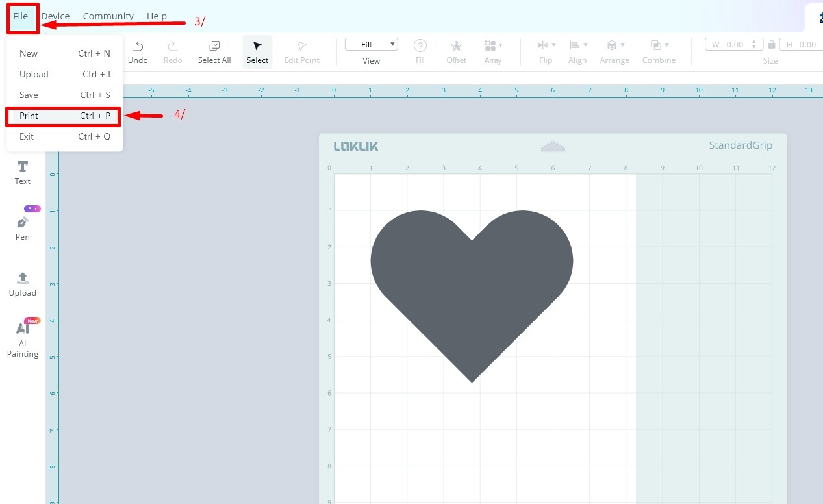Screen dimensions: 823x504
Task: Open the Fill view dropdown
Action: click(x=372, y=44)
